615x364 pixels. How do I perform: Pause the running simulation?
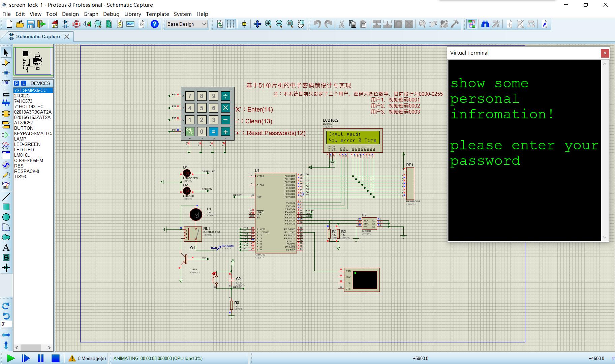(x=41, y=358)
